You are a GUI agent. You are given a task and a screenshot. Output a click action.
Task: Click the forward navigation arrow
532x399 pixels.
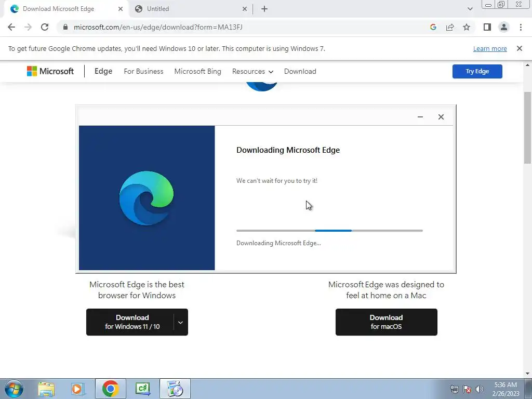click(x=28, y=27)
